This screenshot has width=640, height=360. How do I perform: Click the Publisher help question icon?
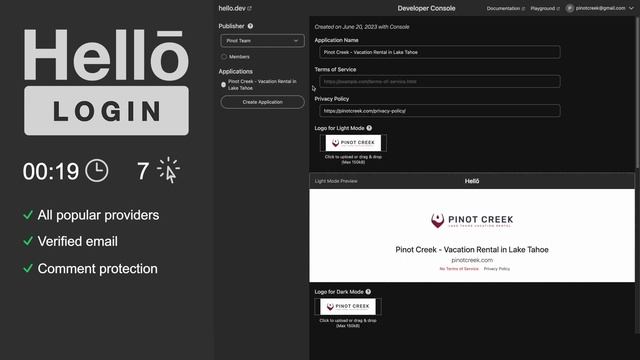(x=250, y=26)
